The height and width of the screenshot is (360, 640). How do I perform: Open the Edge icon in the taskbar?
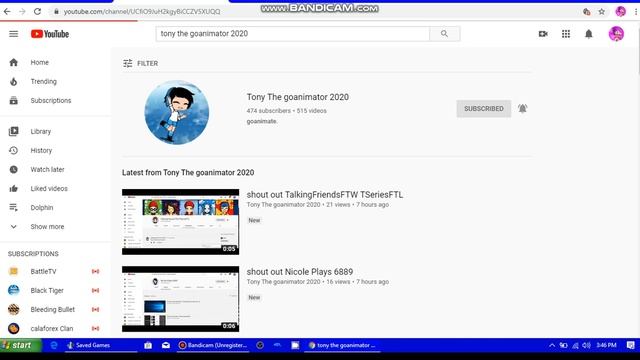[x=53, y=345]
